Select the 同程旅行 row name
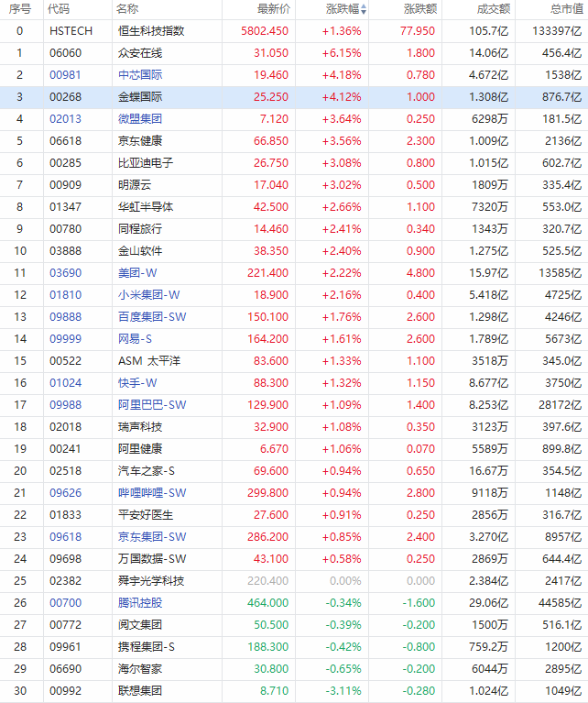 coord(140,228)
